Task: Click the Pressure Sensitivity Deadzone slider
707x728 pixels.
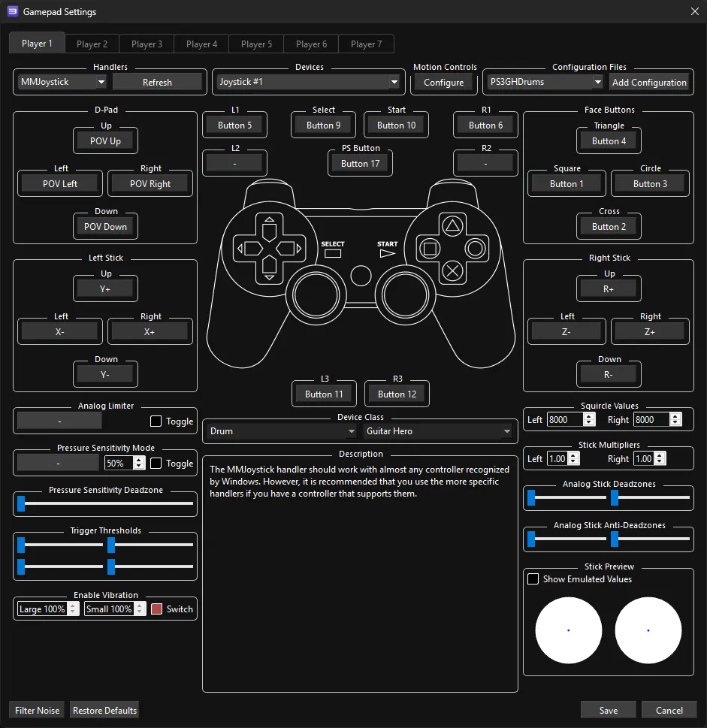Action: pos(105,503)
